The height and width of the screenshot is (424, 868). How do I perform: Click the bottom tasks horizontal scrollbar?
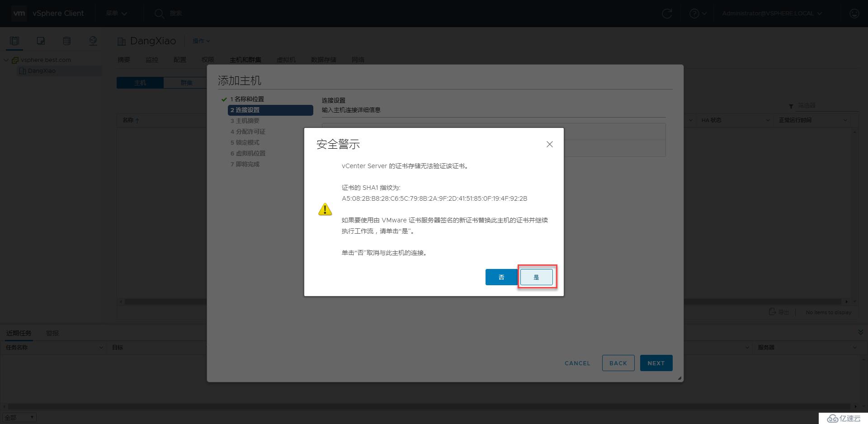(x=429, y=406)
